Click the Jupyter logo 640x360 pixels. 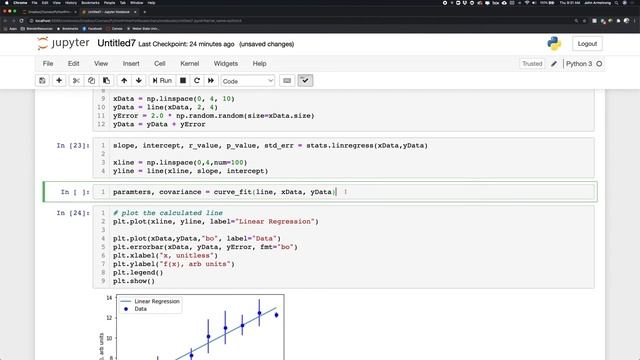pyautogui.click(x=63, y=43)
